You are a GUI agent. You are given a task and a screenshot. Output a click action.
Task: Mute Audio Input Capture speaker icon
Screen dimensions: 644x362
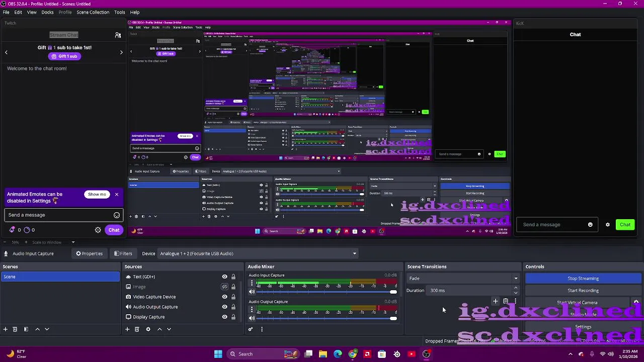click(x=252, y=292)
